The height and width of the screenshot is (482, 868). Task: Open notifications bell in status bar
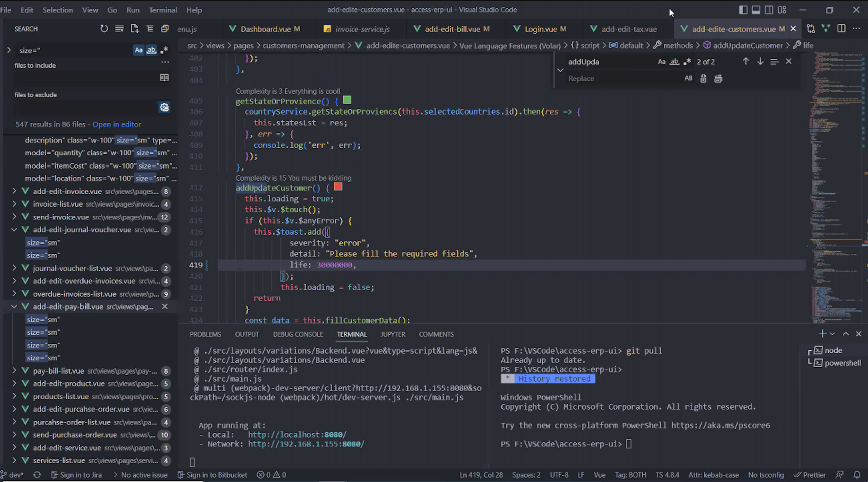pos(857,475)
